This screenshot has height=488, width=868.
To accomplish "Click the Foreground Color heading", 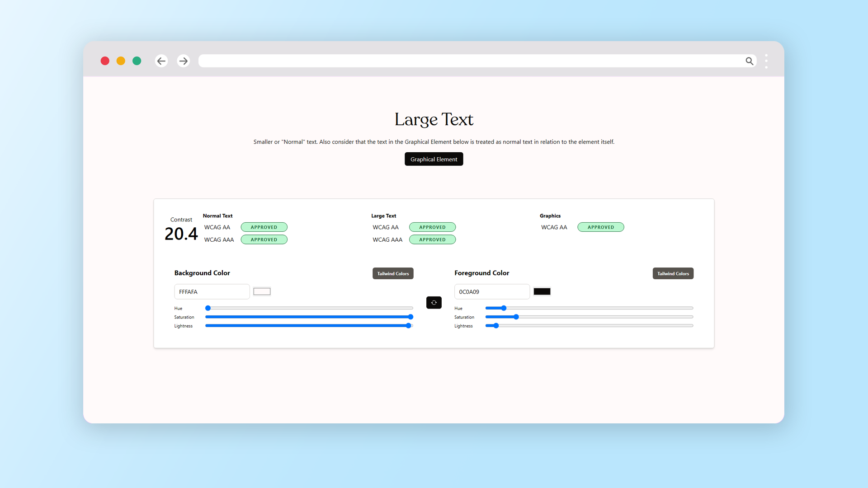I will point(481,273).
